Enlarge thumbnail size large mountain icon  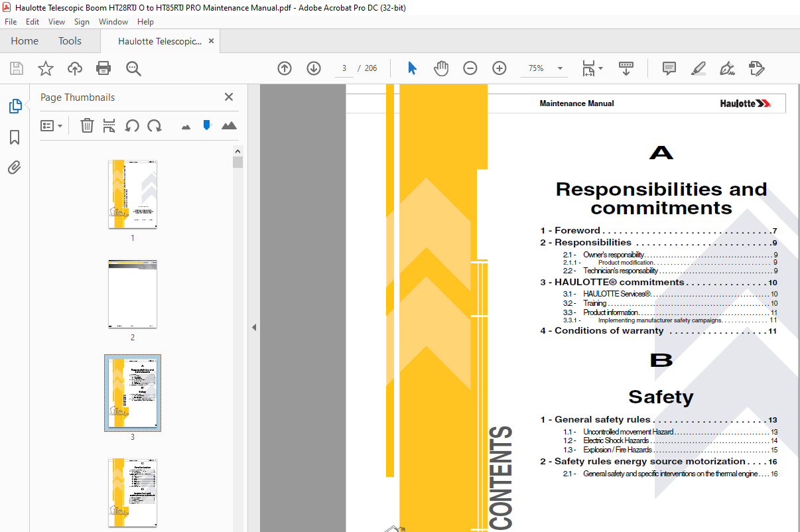[229, 125]
